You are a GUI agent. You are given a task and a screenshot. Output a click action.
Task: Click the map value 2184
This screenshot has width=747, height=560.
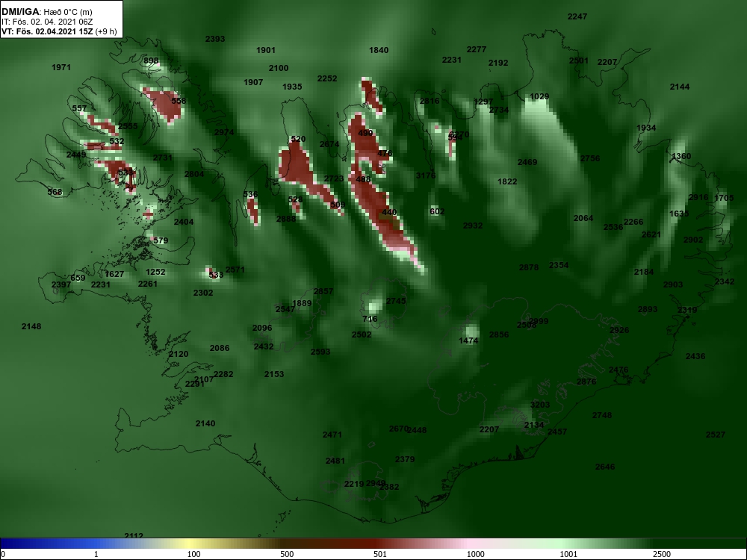pyautogui.click(x=644, y=272)
